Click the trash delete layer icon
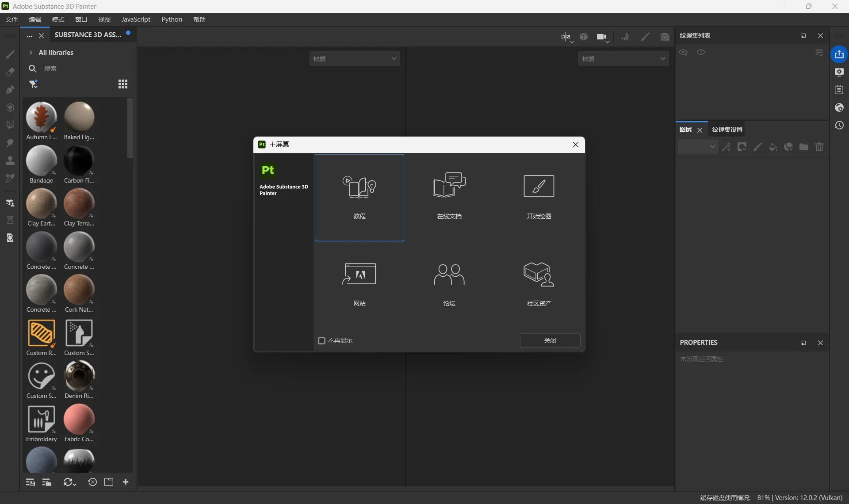849x504 pixels. click(x=819, y=147)
